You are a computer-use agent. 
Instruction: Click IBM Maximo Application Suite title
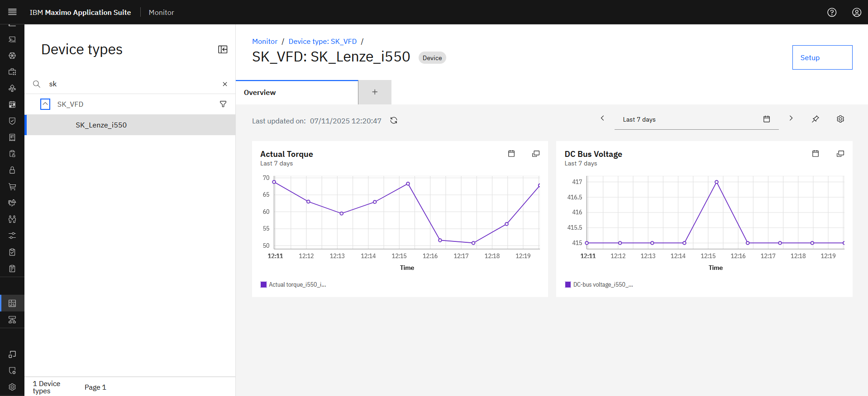pyautogui.click(x=80, y=12)
